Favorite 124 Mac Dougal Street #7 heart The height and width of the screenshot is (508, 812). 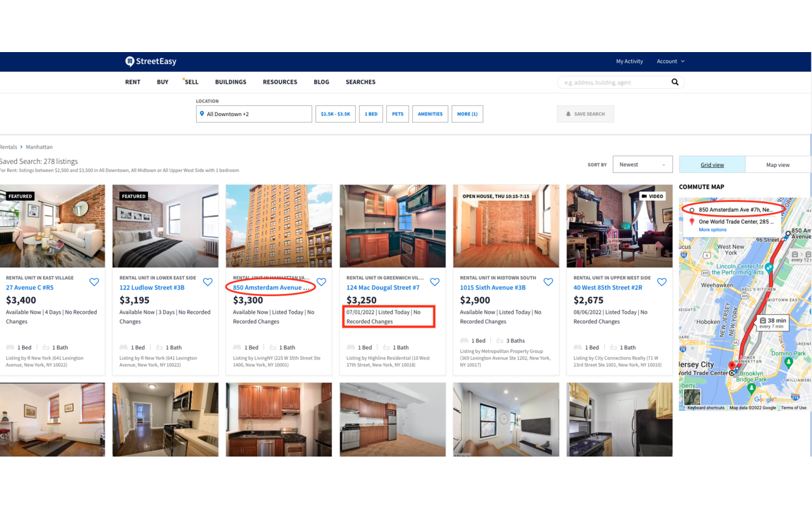[435, 282]
